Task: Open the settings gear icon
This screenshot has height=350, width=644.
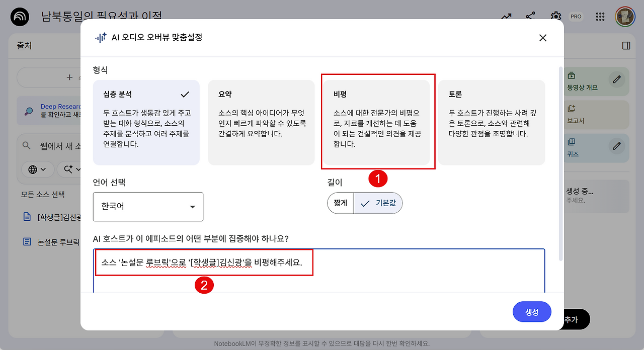Action: coord(556,17)
